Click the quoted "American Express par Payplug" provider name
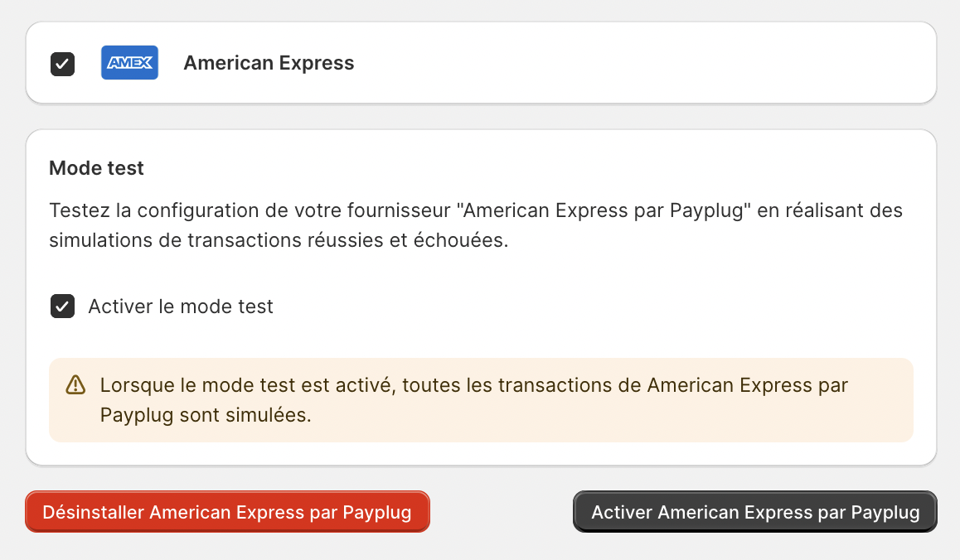Screen dimensions: 960x560 coord(607,210)
